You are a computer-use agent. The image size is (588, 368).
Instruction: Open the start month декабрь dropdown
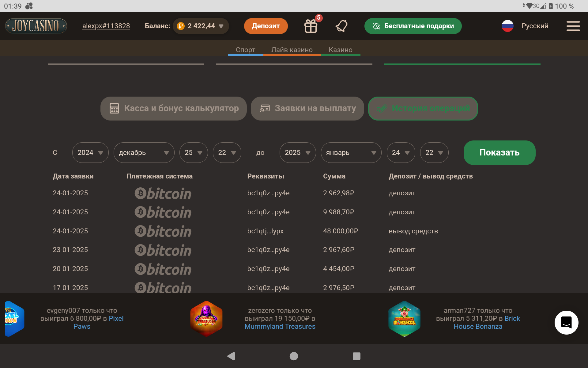[144, 152]
